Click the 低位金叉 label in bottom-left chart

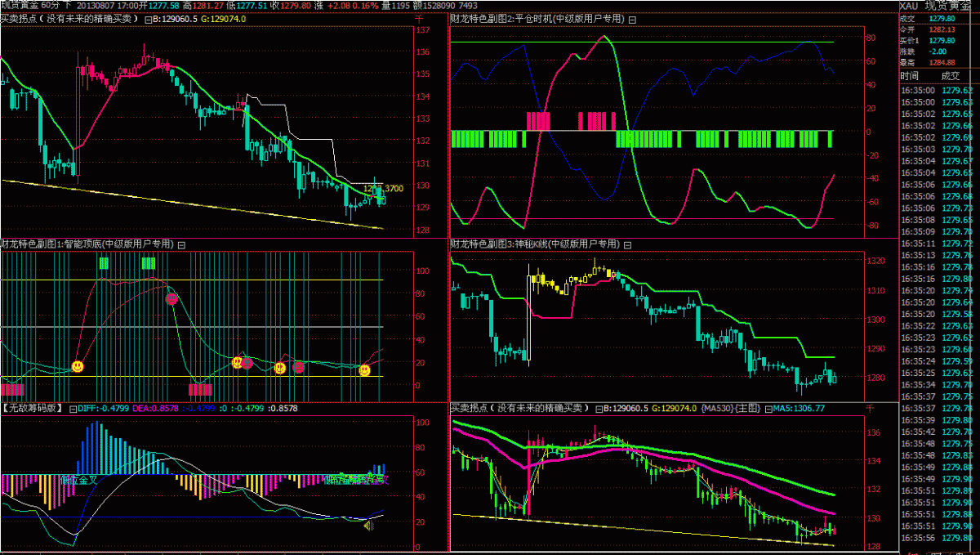click(x=78, y=480)
